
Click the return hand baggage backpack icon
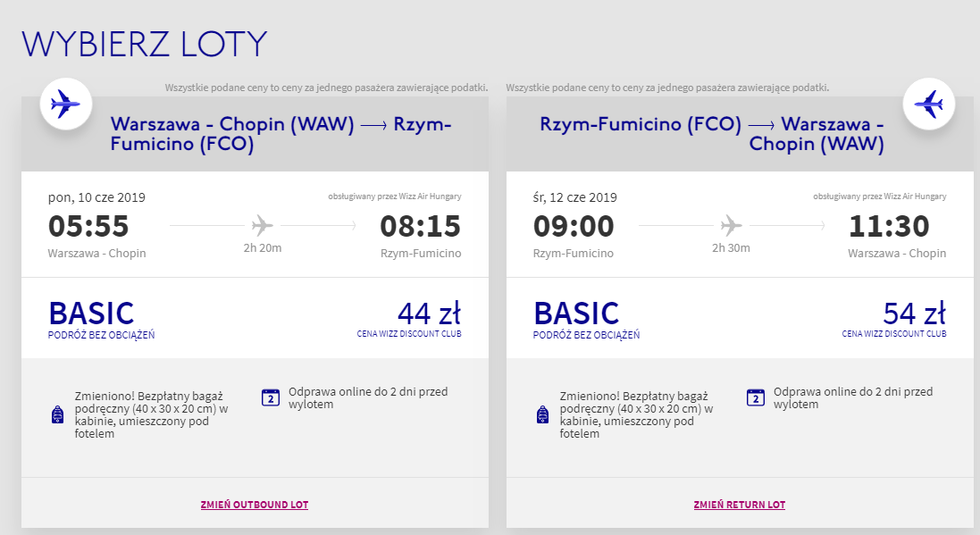(x=542, y=414)
